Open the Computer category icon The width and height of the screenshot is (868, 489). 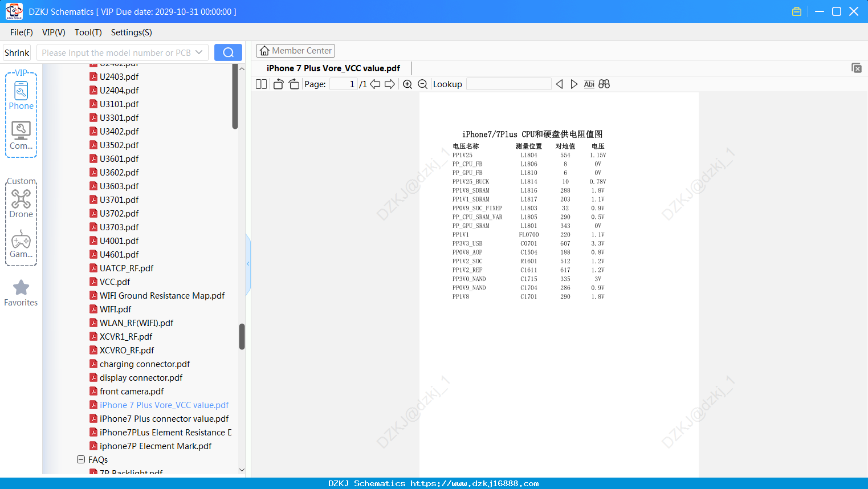(21, 136)
